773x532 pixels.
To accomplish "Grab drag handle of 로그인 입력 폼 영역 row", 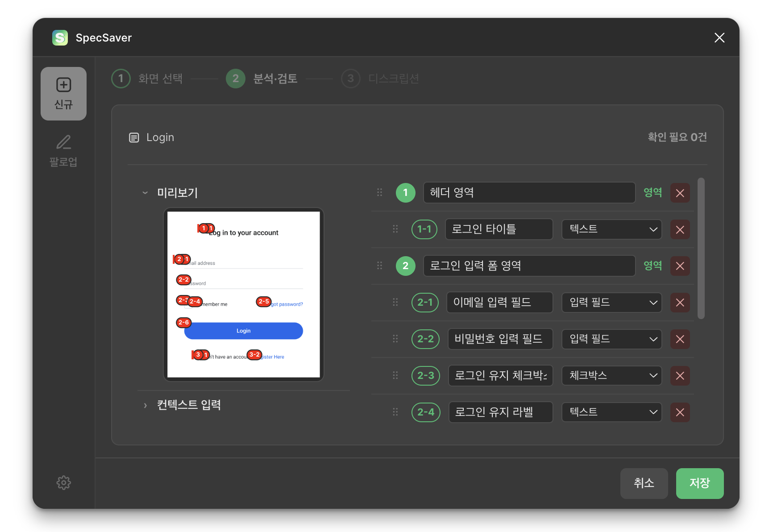I will (380, 266).
